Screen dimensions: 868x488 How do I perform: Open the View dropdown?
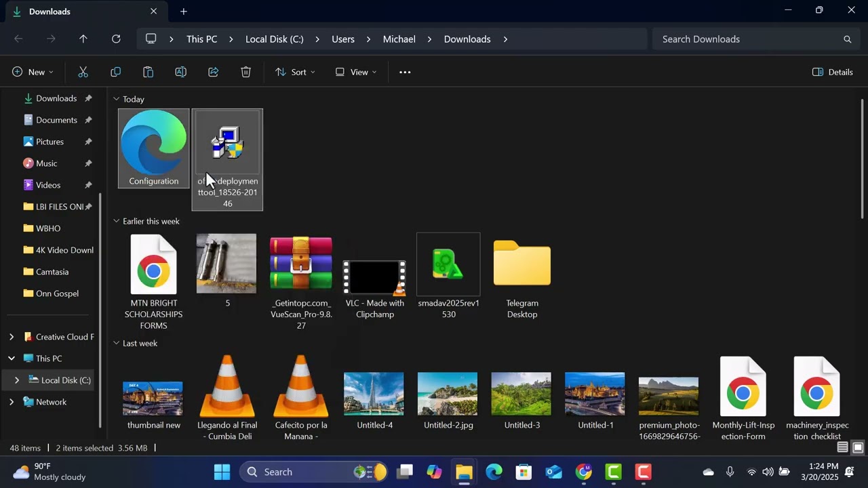pyautogui.click(x=356, y=72)
